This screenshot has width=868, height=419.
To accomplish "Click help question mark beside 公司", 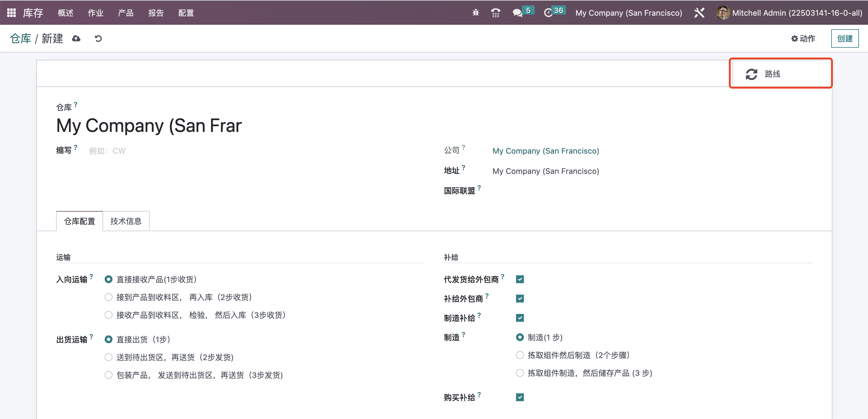I will 463,147.
